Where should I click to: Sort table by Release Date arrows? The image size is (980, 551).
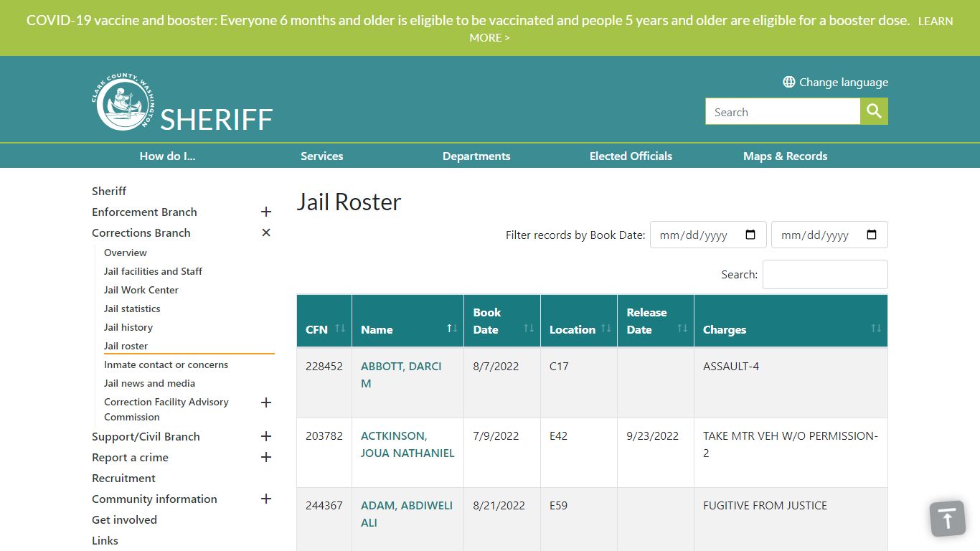coord(682,329)
